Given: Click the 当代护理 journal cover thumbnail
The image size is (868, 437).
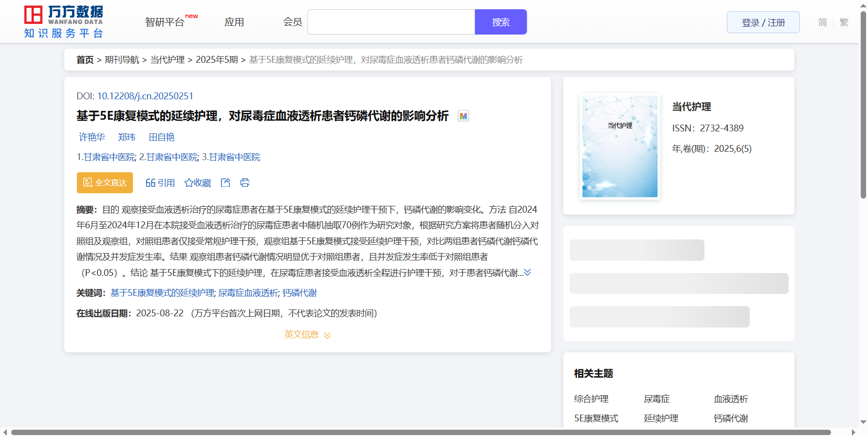Looking at the screenshot, I should pos(620,146).
